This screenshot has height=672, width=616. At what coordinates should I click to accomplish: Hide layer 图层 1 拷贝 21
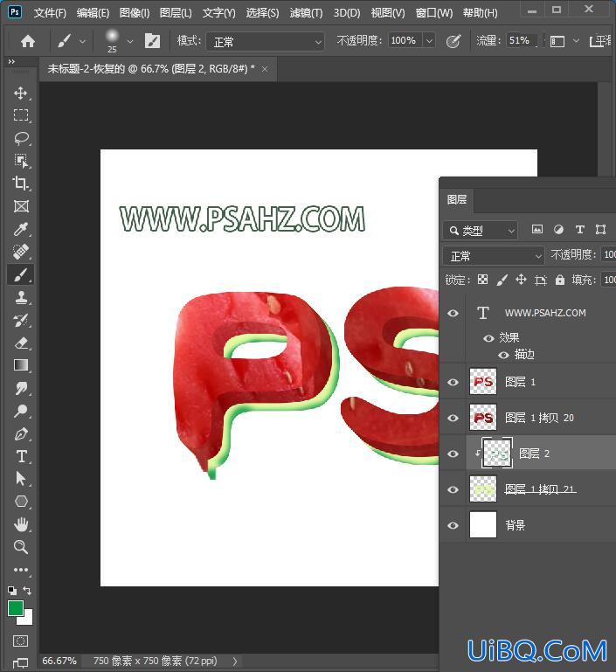[x=453, y=489]
